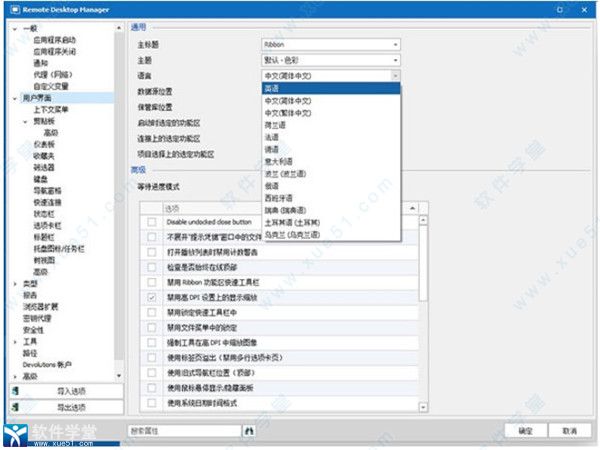Expand the 工具 tree node

[15, 342]
